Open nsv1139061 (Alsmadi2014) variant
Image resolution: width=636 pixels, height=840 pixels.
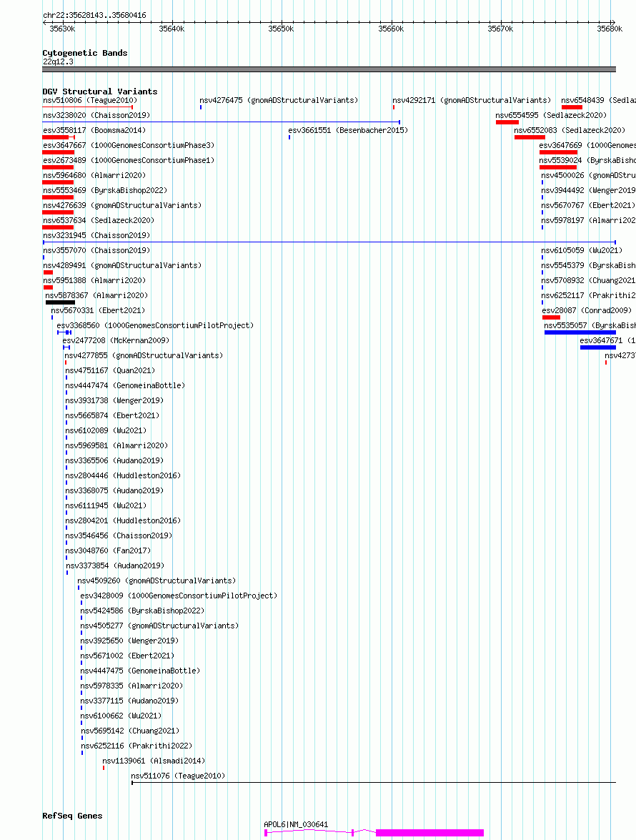click(154, 760)
